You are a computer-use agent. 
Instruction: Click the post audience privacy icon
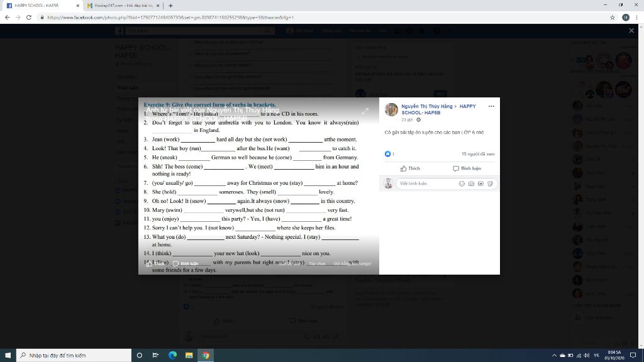point(418,120)
